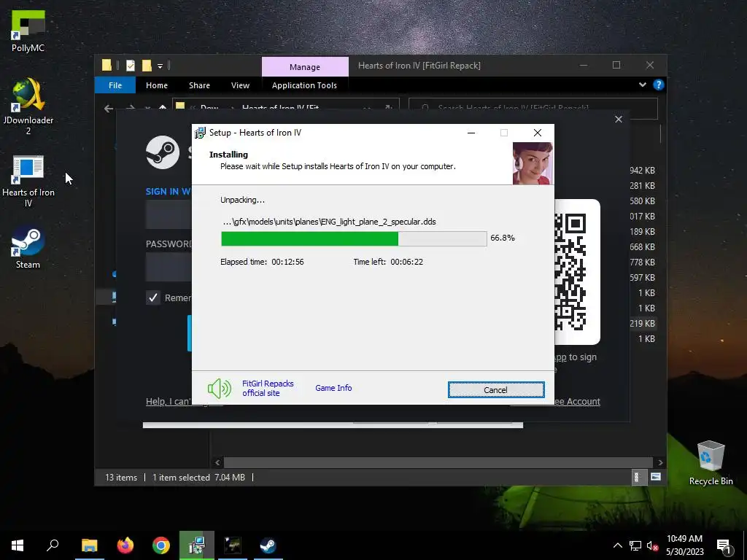The image size is (747, 560).
Task: Click the Explorer back arrow
Action: pos(109,109)
